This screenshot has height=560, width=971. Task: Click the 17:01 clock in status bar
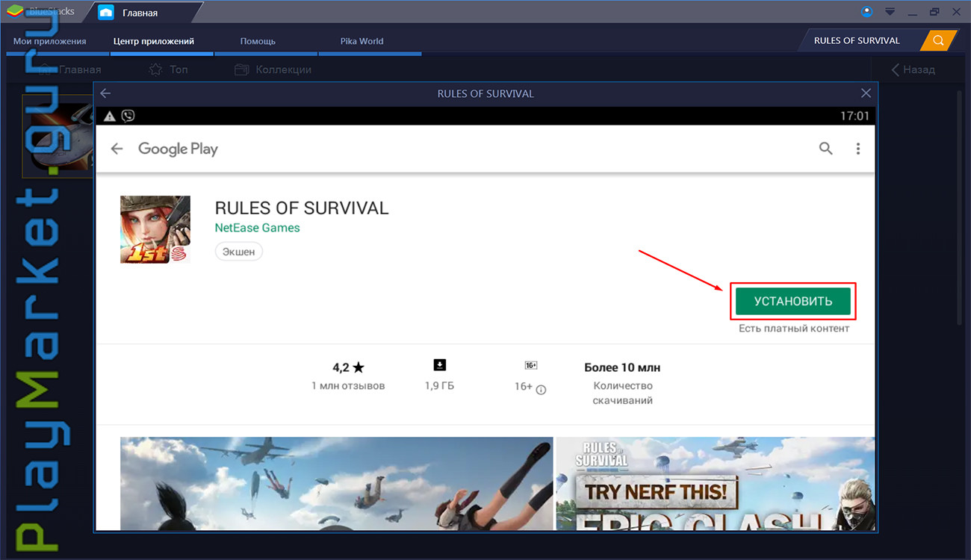pos(855,116)
